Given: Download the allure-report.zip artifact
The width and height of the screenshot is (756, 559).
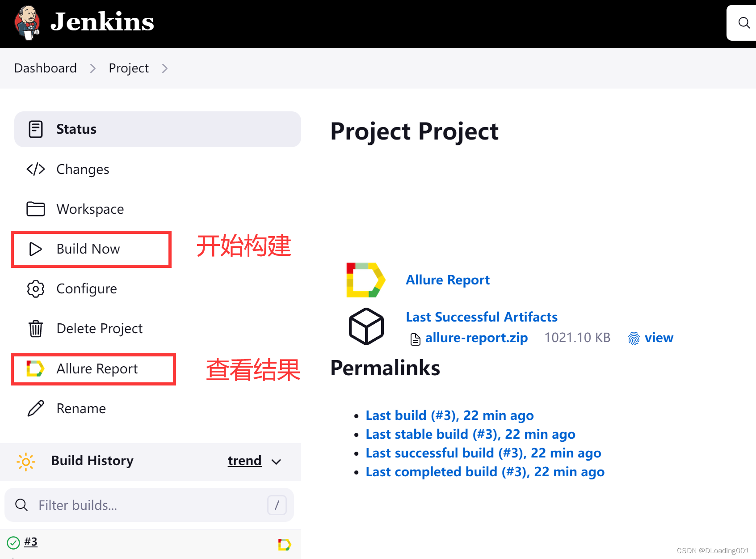Looking at the screenshot, I should pyautogui.click(x=476, y=338).
